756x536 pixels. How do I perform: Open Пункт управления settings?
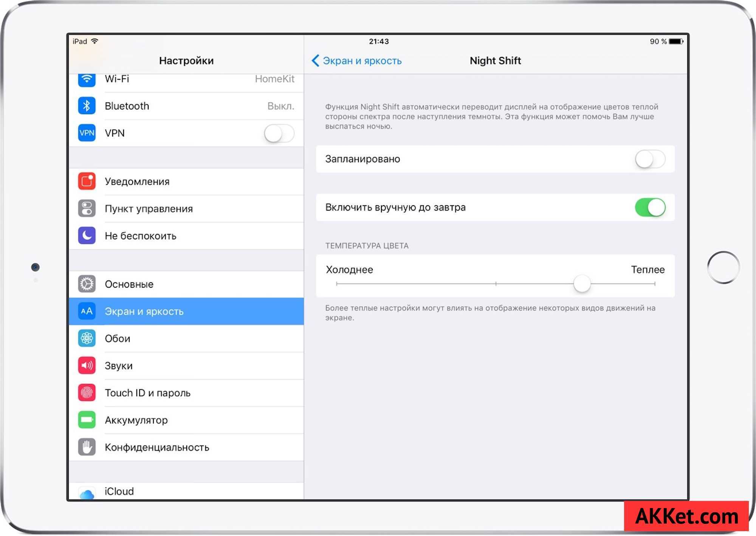[x=186, y=209]
